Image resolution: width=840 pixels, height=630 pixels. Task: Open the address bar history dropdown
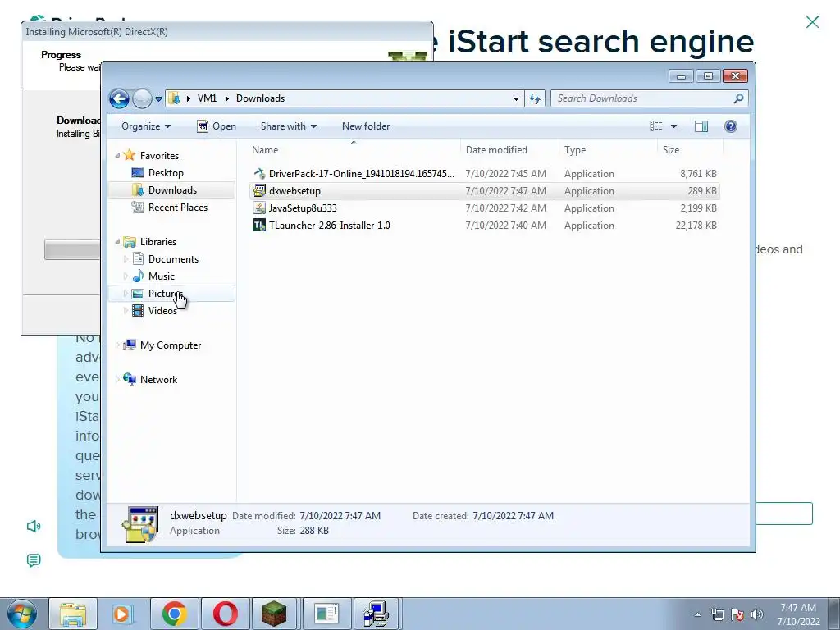click(x=516, y=98)
